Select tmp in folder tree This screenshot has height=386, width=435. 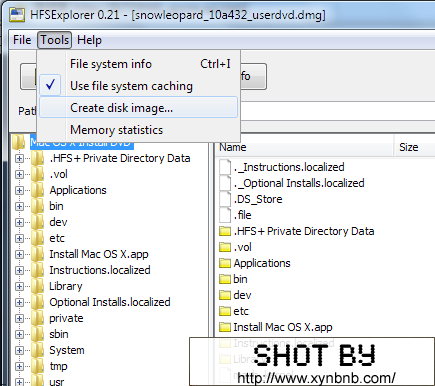pos(58,366)
